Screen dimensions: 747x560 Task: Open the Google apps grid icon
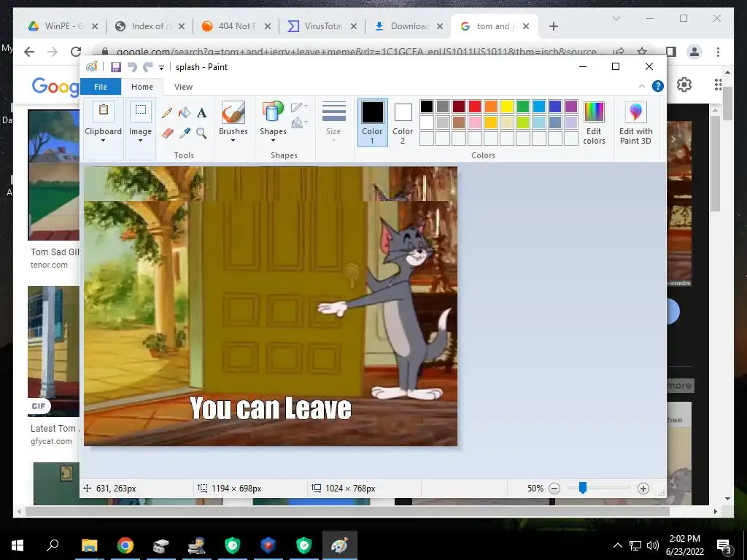click(718, 85)
